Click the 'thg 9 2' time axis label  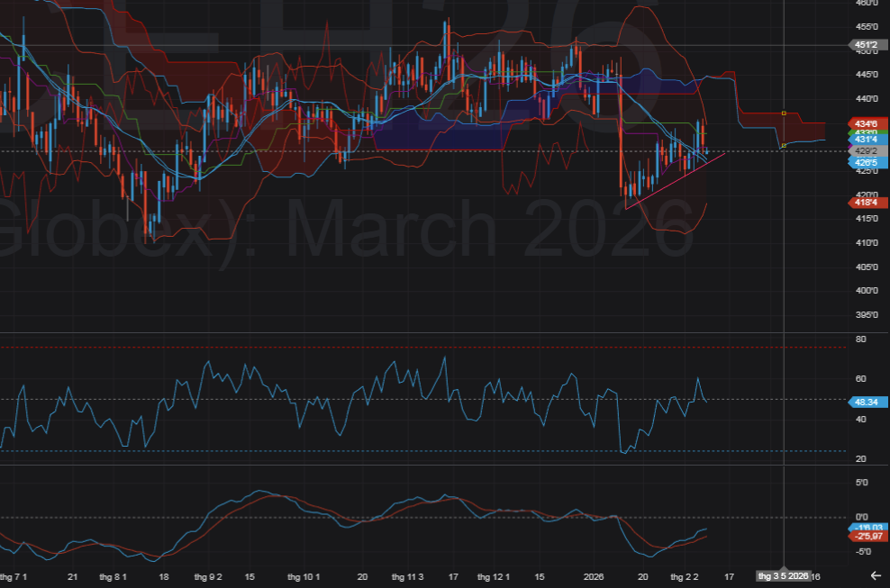click(x=208, y=575)
